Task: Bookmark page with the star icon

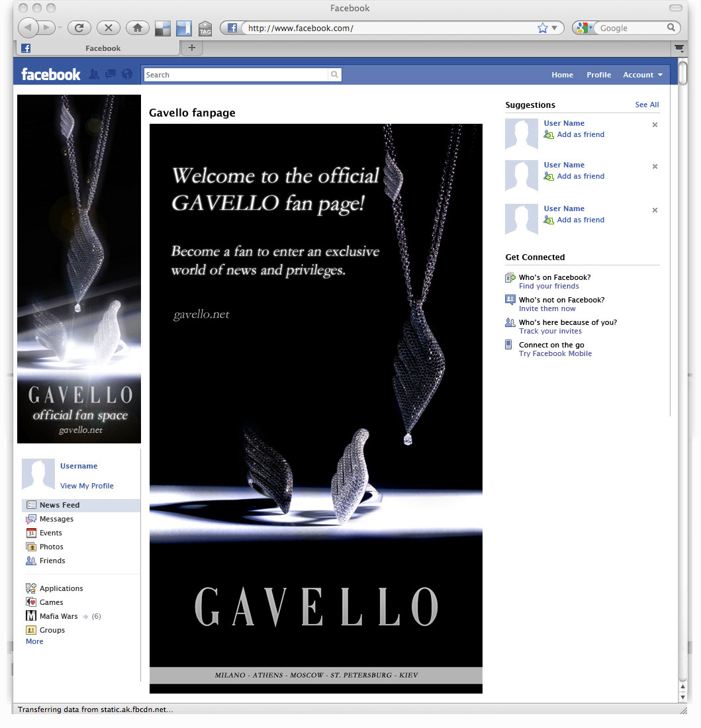Action: pyautogui.click(x=542, y=28)
